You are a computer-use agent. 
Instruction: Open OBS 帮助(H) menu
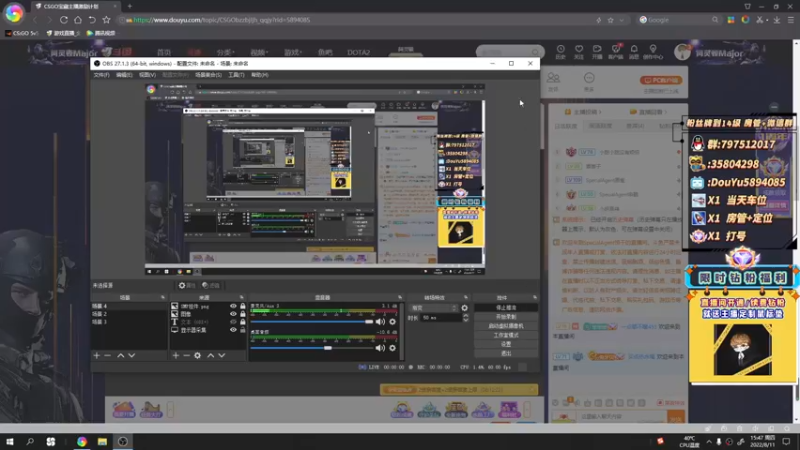click(x=260, y=75)
